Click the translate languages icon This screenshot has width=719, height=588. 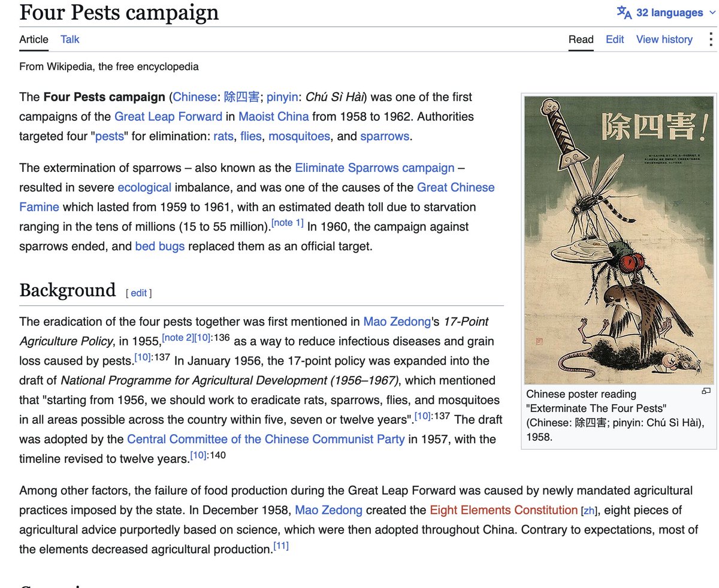click(624, 13)
